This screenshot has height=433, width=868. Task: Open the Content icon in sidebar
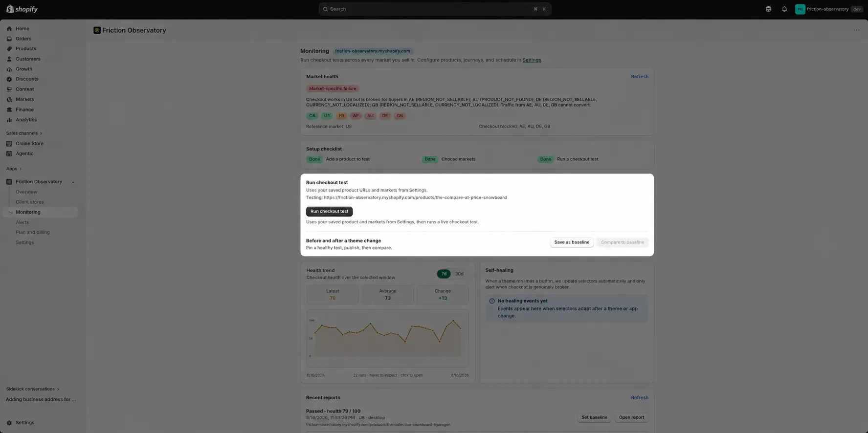pyautogui.click(x=9, y=89)
